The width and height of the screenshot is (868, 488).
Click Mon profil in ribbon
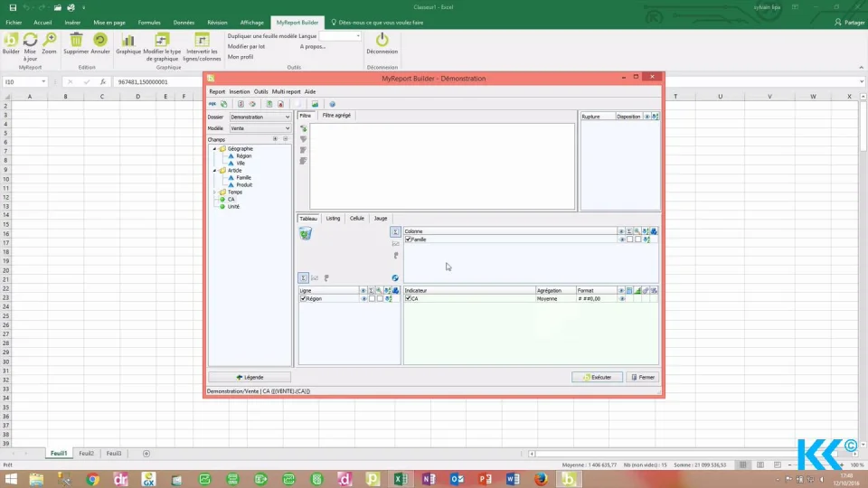point(241,57)
